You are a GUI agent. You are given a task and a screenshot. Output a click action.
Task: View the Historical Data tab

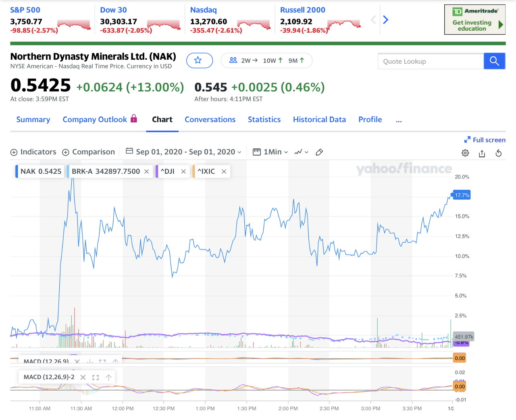[x=319, y=120]
